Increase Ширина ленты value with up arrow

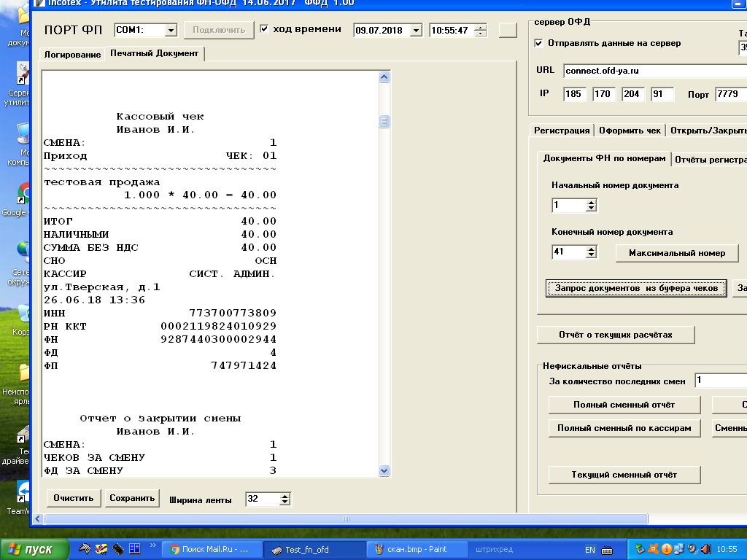pos(285,496)
